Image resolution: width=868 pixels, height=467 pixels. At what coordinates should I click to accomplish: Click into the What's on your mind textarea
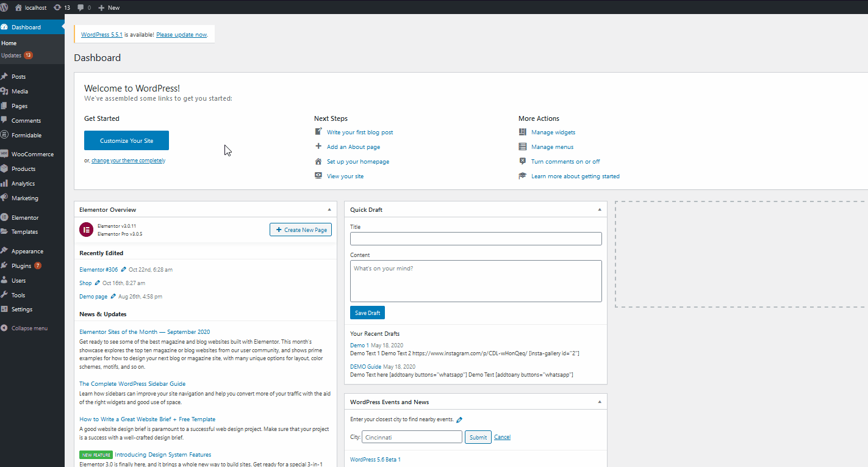click(x=476, y=281)
